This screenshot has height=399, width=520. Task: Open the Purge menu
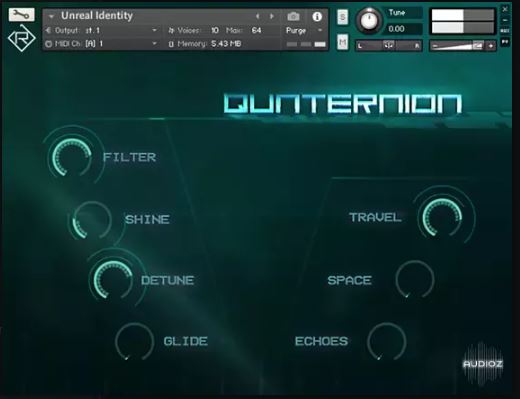304,31
